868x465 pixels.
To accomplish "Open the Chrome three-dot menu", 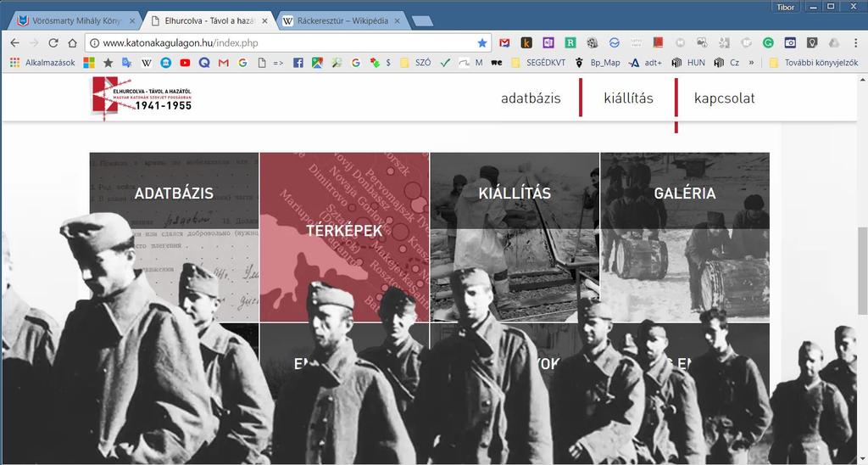I will [854, 42].
